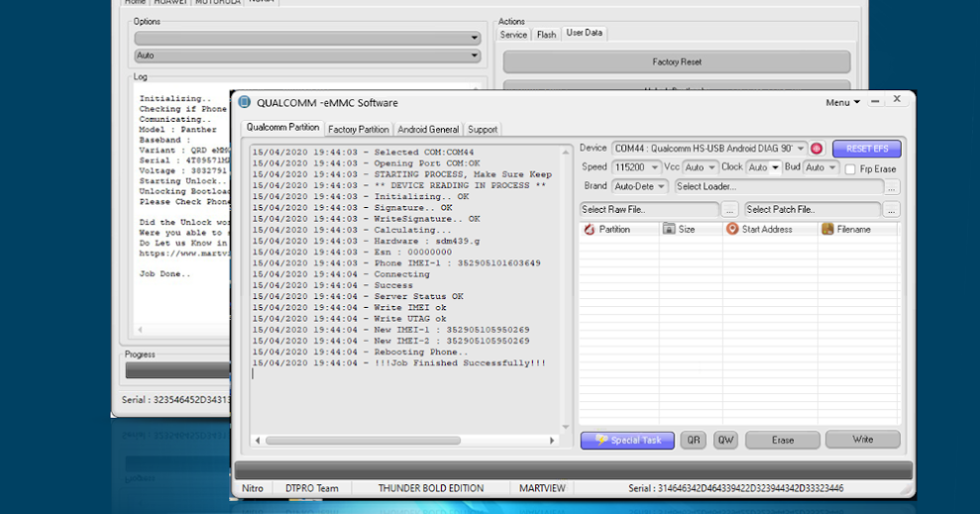Viewport: 980px width, 514px height.
Task: Click Factory Reset in background window
Action: [x=677, y=61]
